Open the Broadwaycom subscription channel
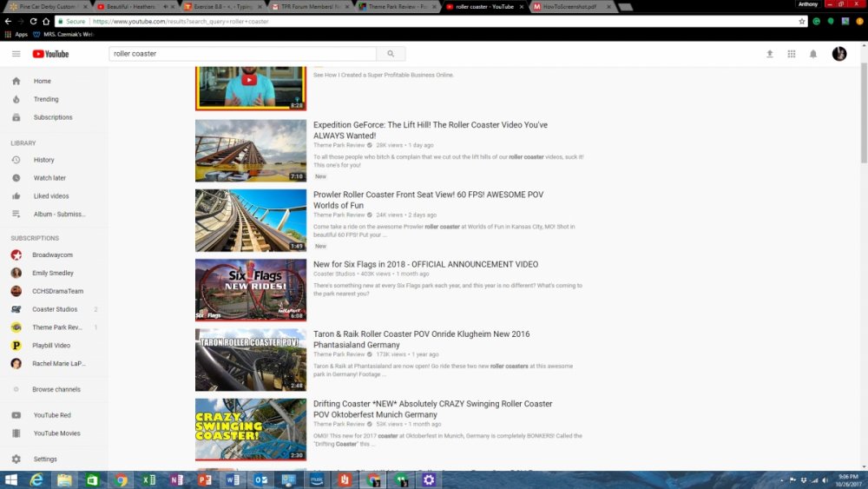 pos(52,255)
